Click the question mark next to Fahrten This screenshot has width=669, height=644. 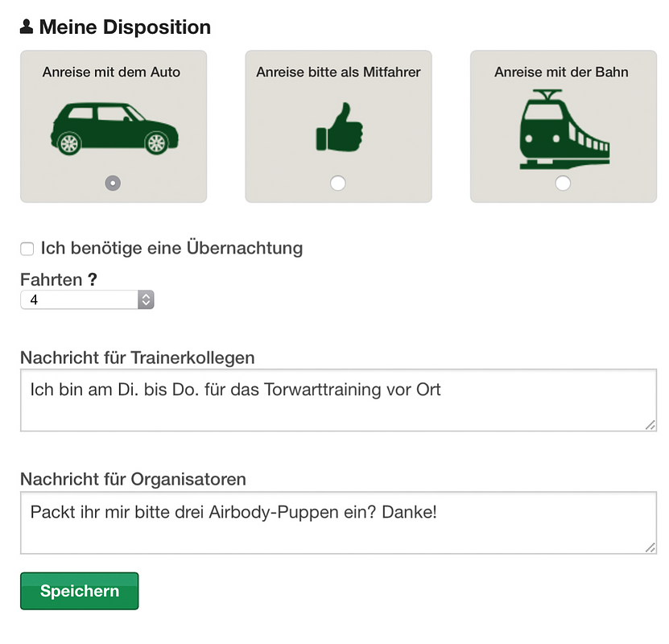[x=93, y=280]
